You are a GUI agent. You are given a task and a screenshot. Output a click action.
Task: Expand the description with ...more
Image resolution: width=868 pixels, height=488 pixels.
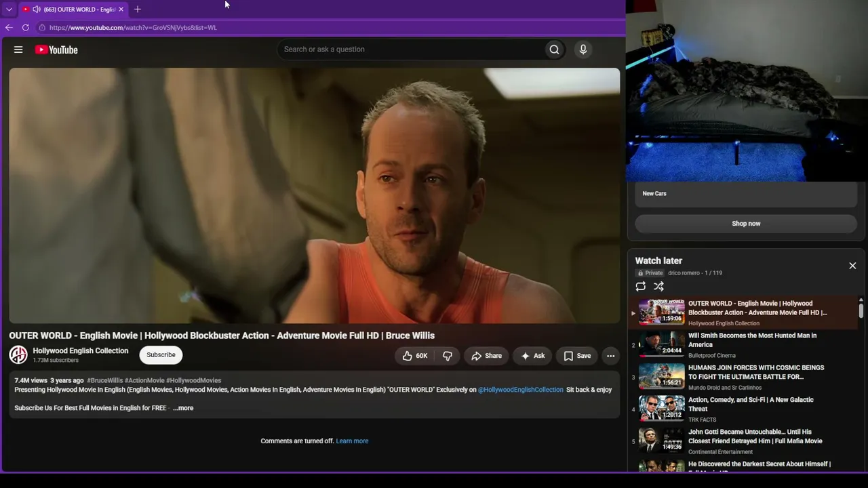[x=183, y=408]
